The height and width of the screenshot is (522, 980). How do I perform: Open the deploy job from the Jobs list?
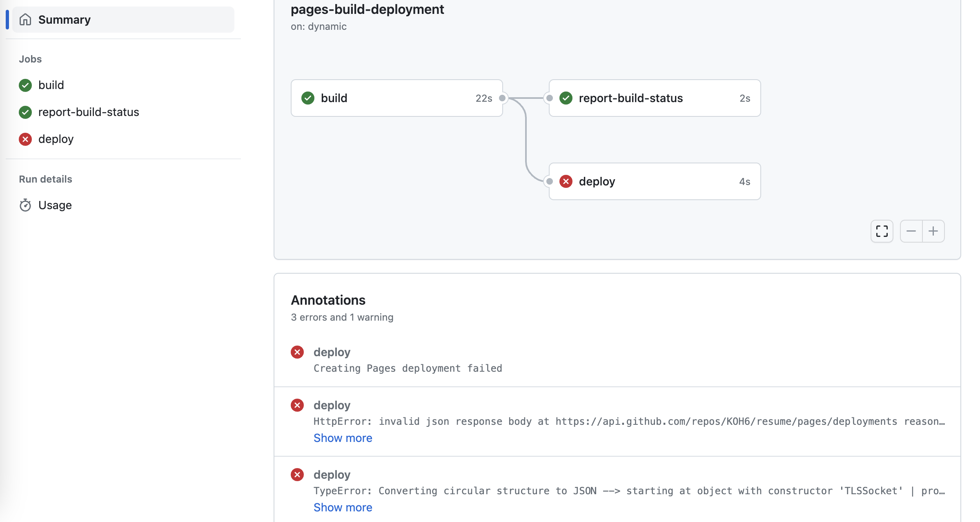pyautogui.click(x=56, y=139)
